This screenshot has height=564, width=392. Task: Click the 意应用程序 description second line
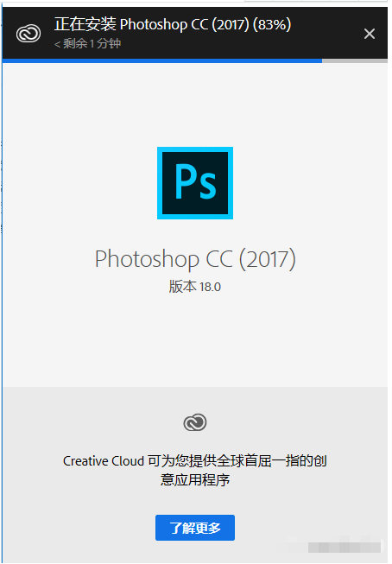click(195, 479)
